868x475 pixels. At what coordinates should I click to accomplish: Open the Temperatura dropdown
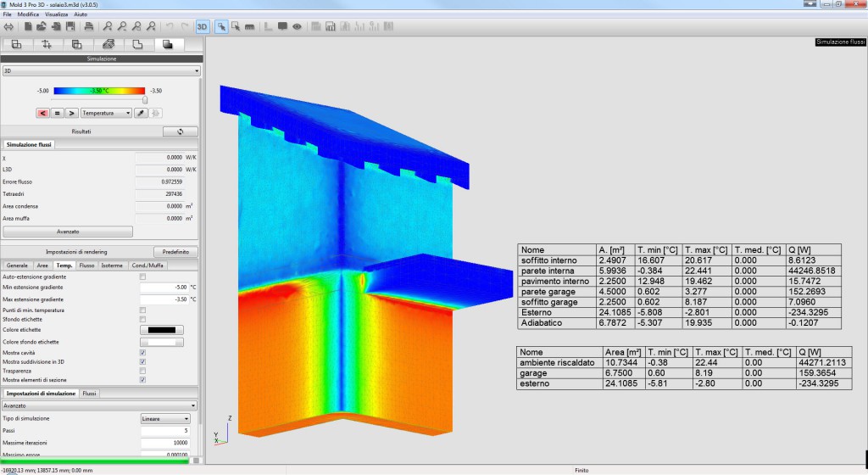(x=106, y=112)
